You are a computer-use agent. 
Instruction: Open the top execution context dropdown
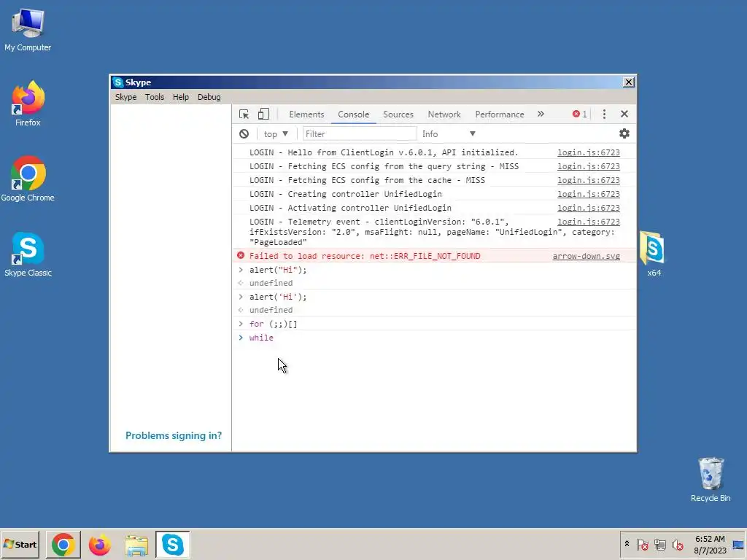(276, 134)
